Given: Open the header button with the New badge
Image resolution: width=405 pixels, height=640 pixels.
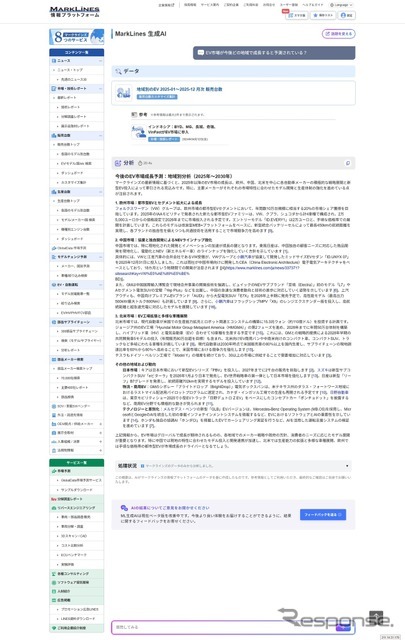Looking at the screenshot, I should tap(297, 15).
